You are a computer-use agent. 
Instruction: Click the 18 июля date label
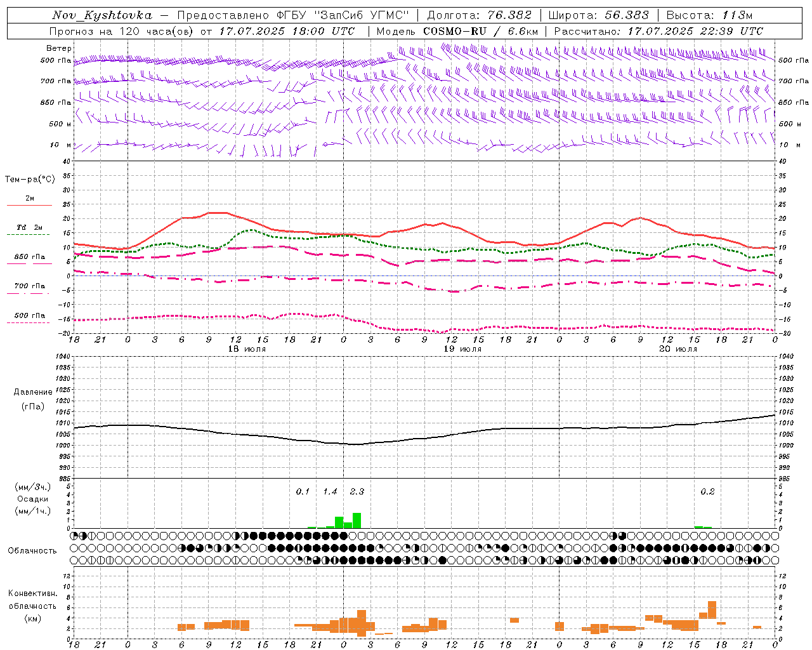pyautogui.click(x=247, y=349)
